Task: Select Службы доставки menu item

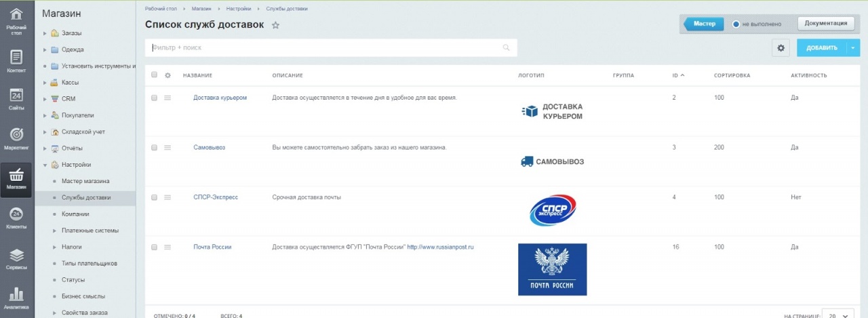Action: click(86, 198)
